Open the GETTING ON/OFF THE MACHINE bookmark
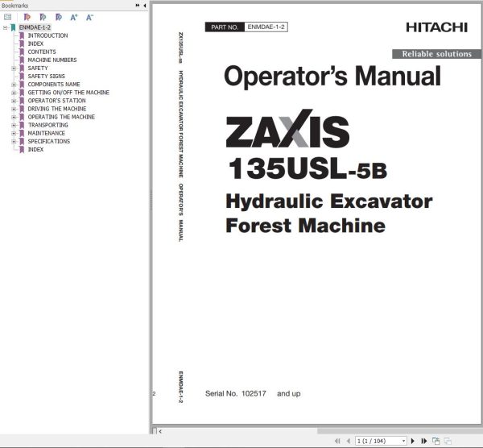The height and width of the screenshot is (448, 483). pos(68,93)
